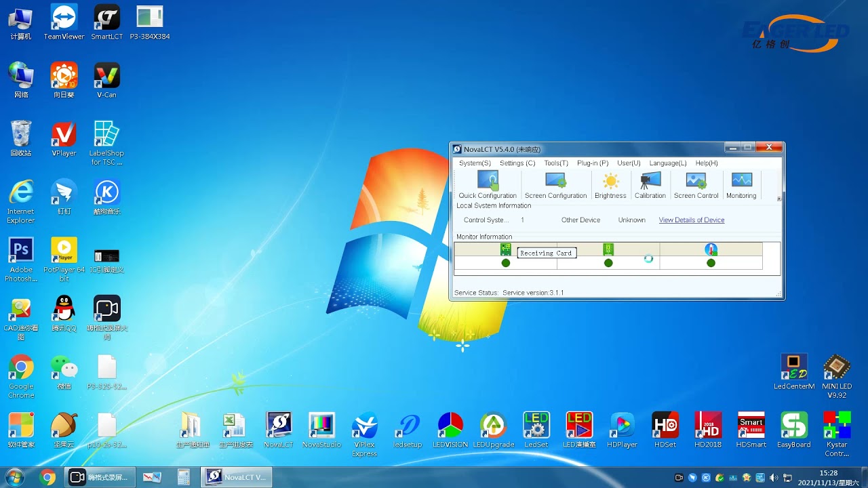Select the Google Chrome desktop shortcut
868x488 pixels.
point(21,376)
